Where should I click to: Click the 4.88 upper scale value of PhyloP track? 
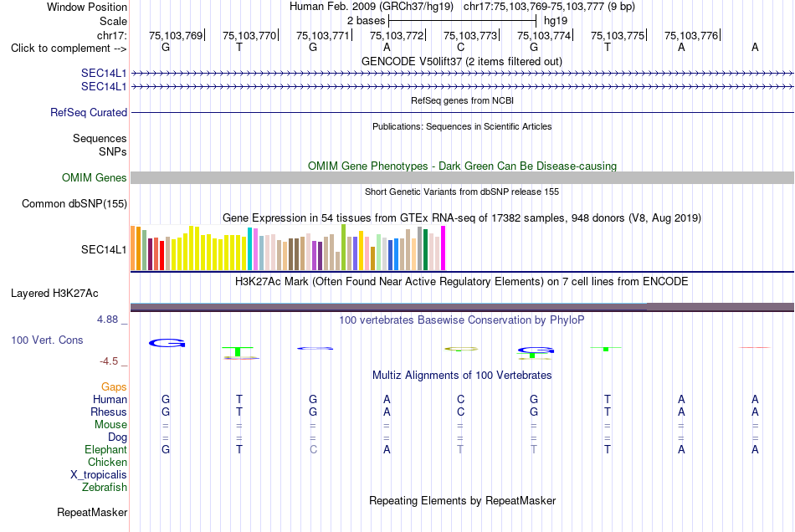point(107,320)
